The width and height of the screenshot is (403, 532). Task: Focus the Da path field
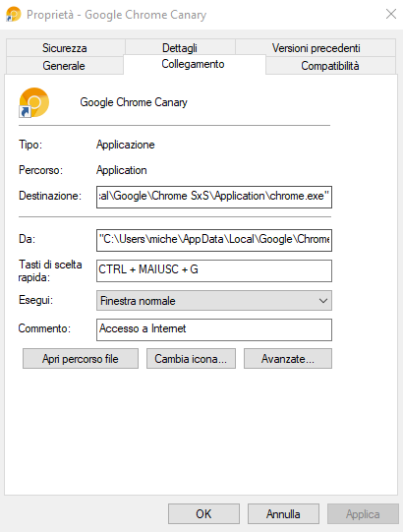click(x=214, y=240)
